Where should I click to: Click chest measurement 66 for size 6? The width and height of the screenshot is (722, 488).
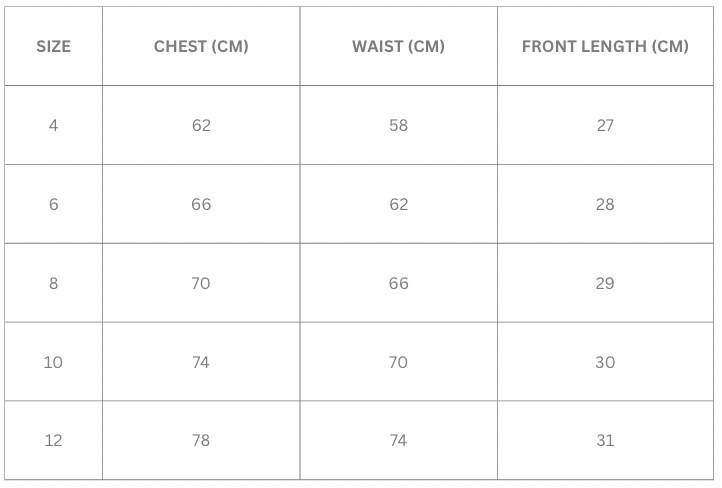pos(201,204)
